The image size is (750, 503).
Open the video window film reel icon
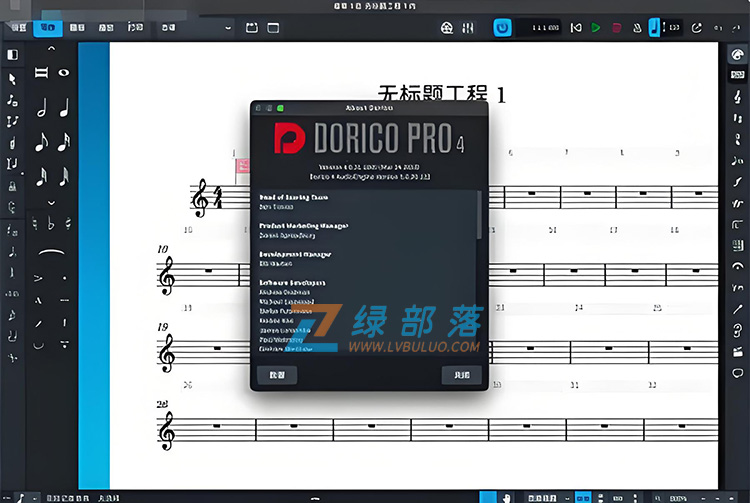pyautogui.click(x=447, y=28)
